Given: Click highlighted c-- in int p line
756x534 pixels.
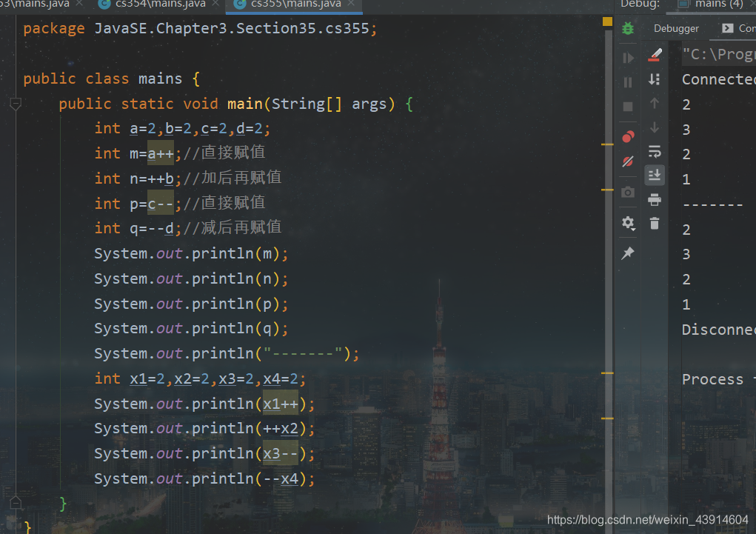Looking at the screenshot, I should [x=161, y=204].
